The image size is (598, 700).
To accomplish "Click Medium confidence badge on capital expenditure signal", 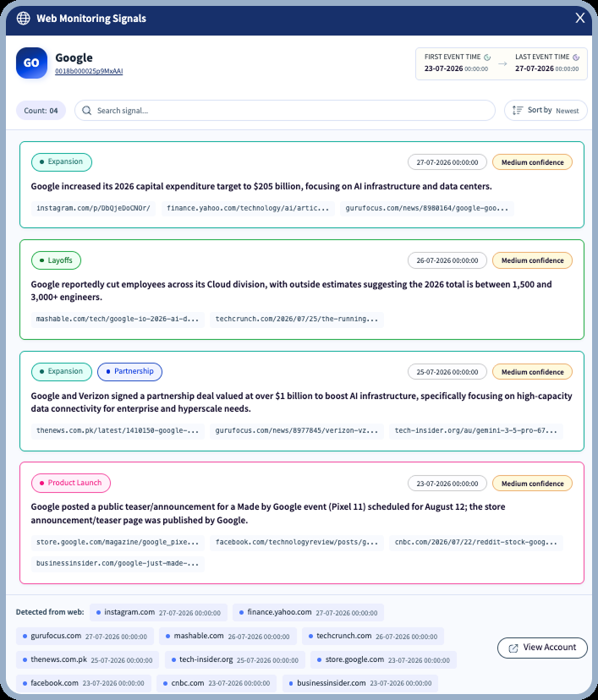I will click(x=532, y=162).
